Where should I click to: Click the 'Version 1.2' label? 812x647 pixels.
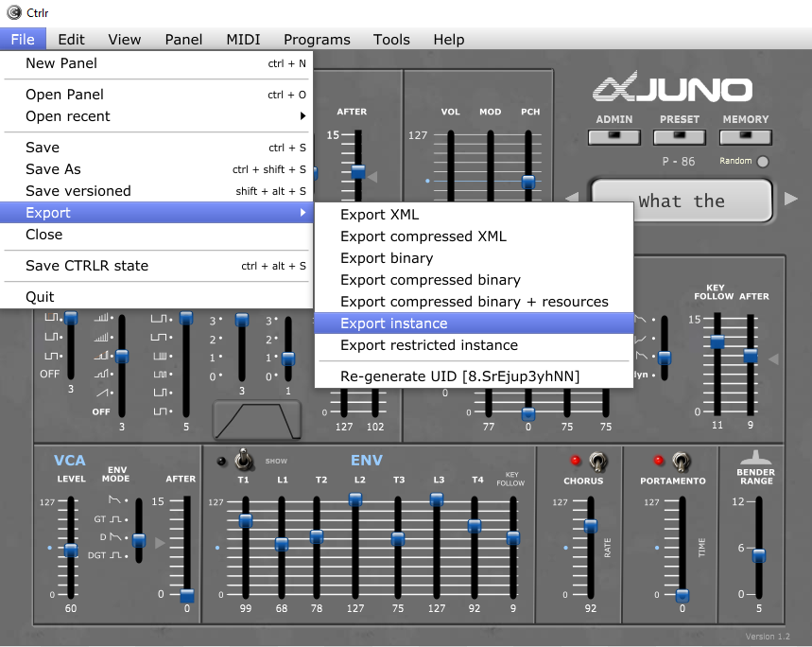(x=768, y=637)
